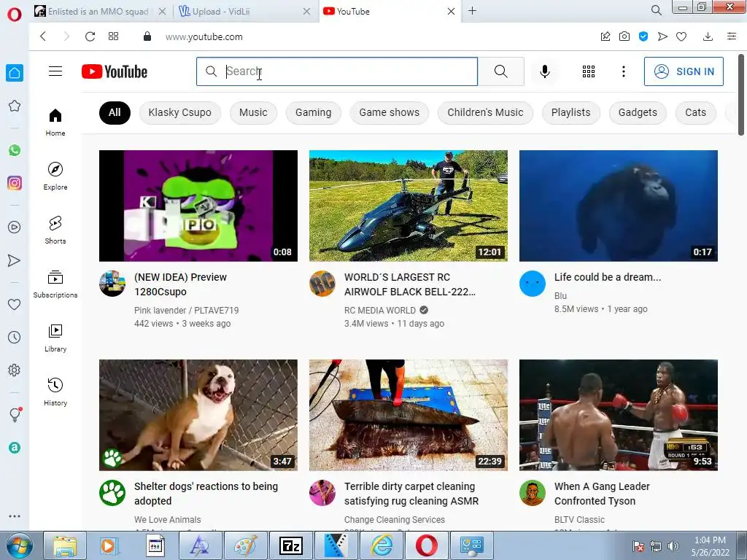Add page to bookmarks heart icon
The height and width of the screenshot is (560, 747).
click(x=681, y=36)
